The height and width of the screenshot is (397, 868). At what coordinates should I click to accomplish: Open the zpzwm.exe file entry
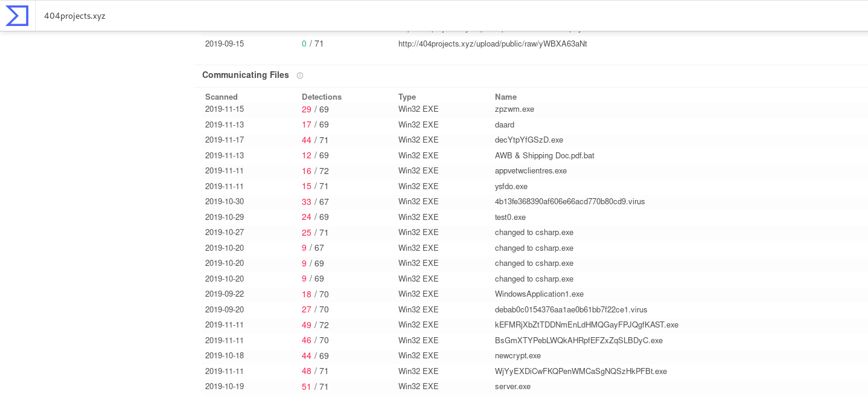pos(514,109)
